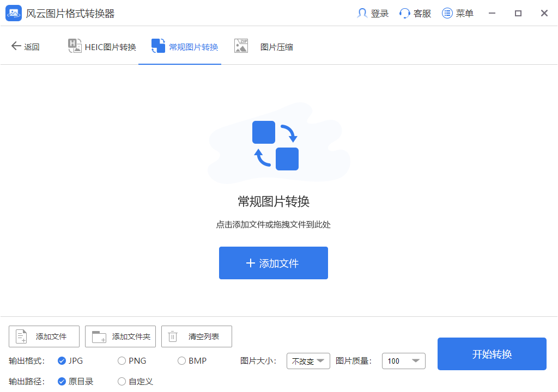
Task: Select BMP output format
Action: point(181,360)
